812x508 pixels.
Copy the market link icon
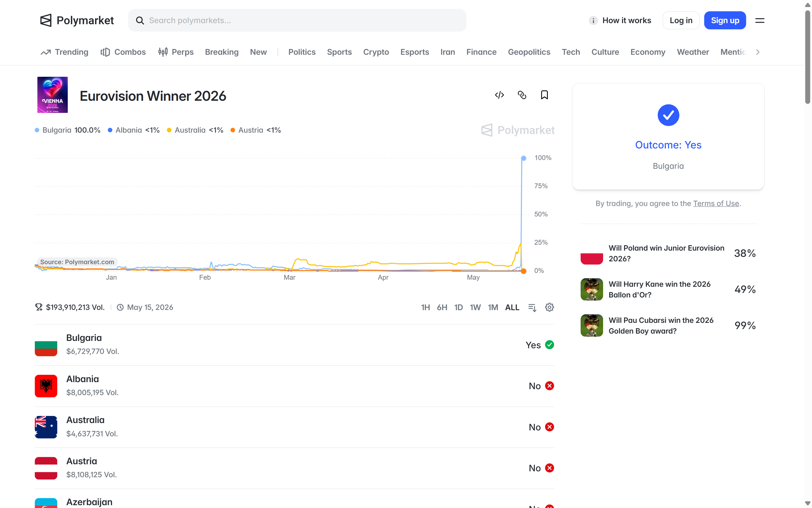pos(522,95)
